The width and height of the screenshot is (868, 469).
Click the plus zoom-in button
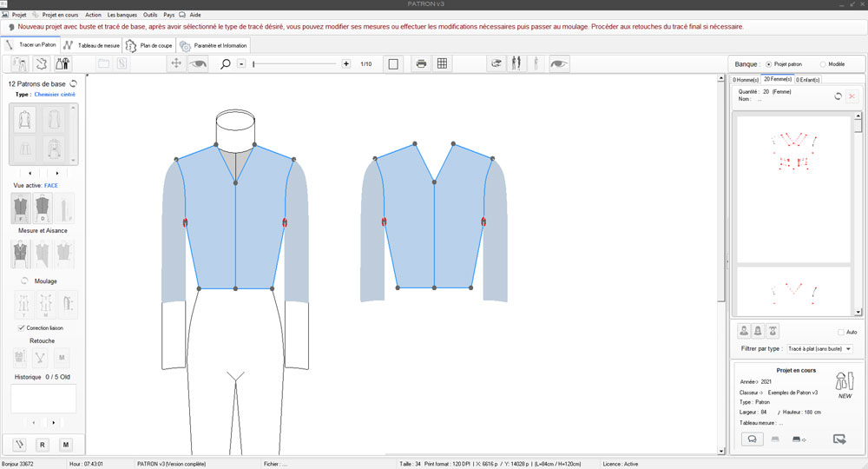(x=346, y=63)
